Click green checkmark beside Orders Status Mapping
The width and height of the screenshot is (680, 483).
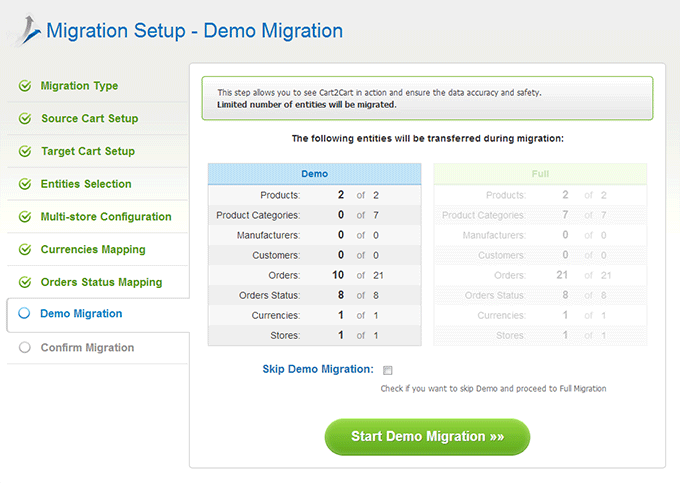(x=25, y=282)
